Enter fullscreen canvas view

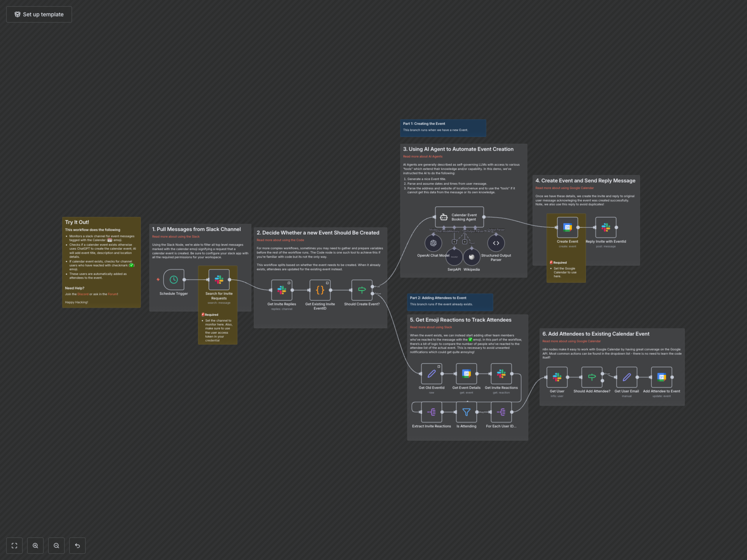coord(14,545)
